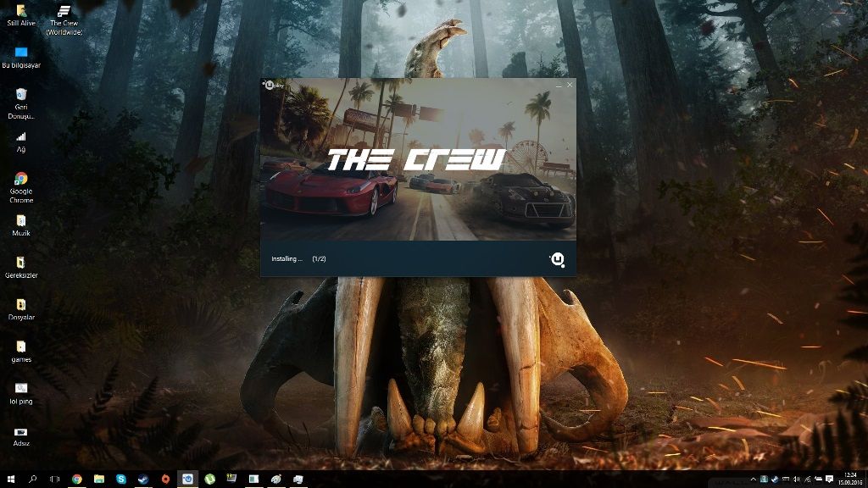
Task: Open the Action Center notifications
Action: click(x=829, y=480)
